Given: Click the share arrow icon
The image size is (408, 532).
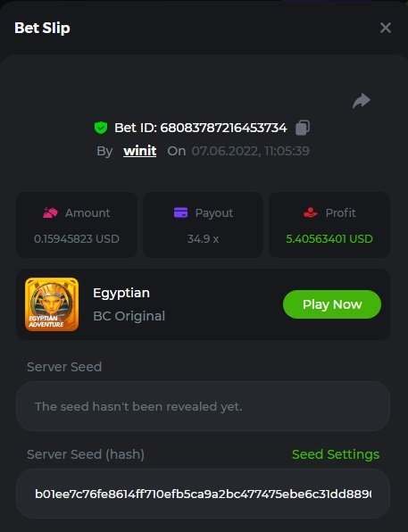Looking at the screenshot, I should coord(362,101).
